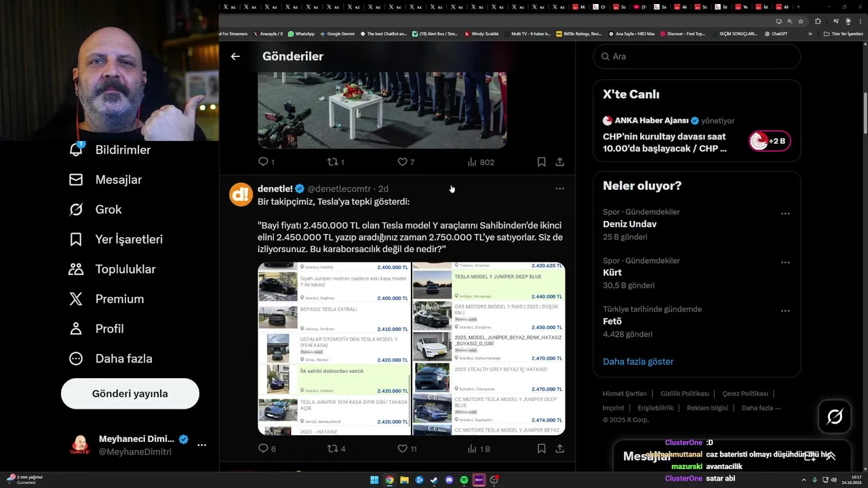Open browser zoom magnifier icon
The width and height of the screenshot is (868, 488).
tap(790, 21)
